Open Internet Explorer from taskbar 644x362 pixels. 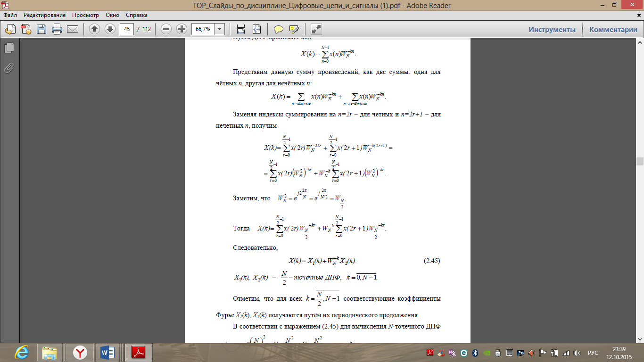21,353
